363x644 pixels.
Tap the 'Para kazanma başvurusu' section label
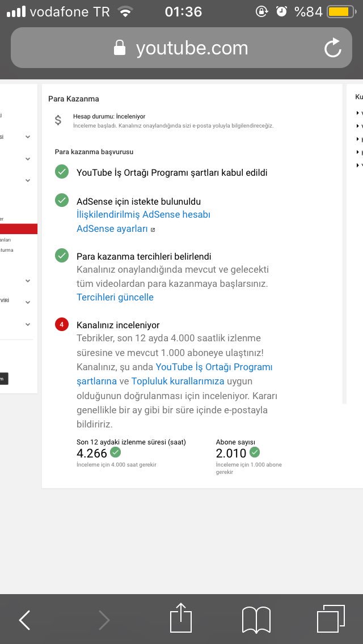[x=94, y=151]
